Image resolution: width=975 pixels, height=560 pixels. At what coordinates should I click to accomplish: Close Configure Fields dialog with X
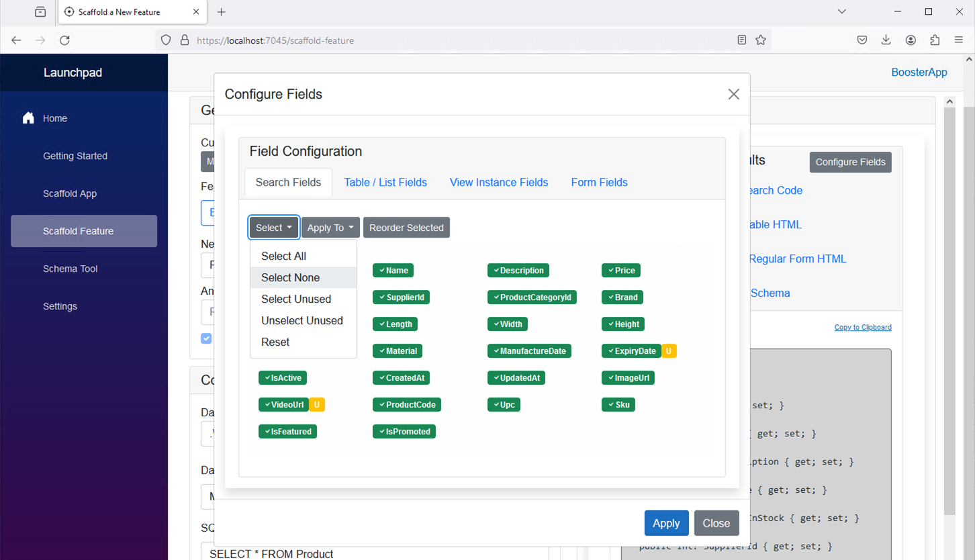(734, 95)
